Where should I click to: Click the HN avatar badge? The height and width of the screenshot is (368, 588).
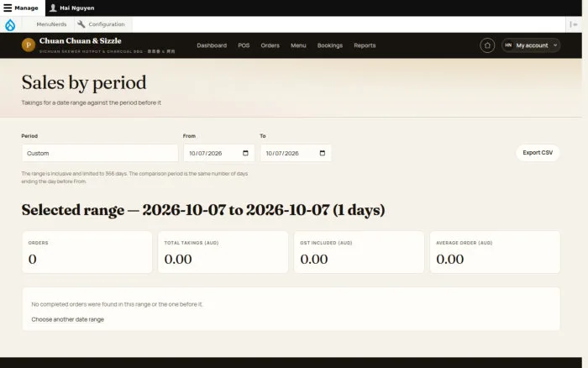pyautogui.click(x=508, y=45)
